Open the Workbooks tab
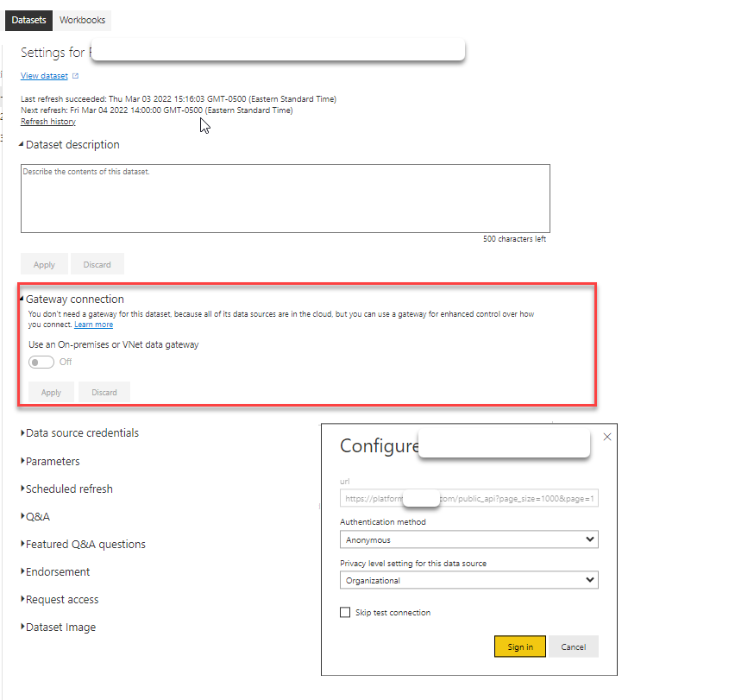The image size is (735, 700). point(82,20)
